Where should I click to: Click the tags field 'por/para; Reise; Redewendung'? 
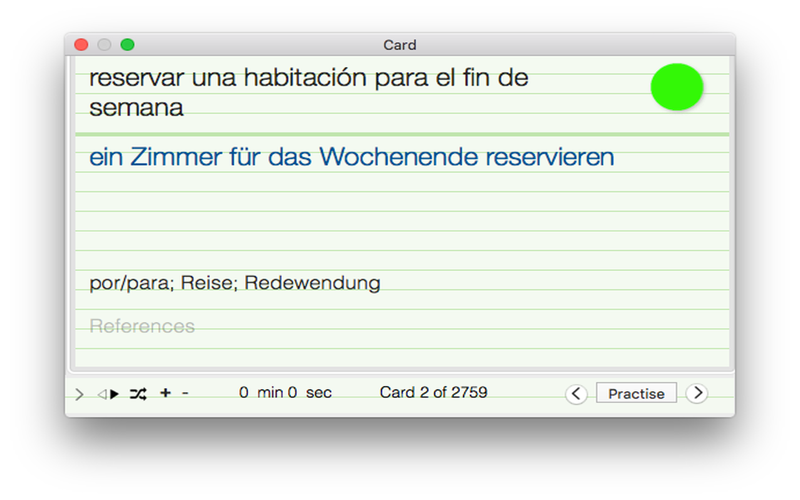point(235,283)
